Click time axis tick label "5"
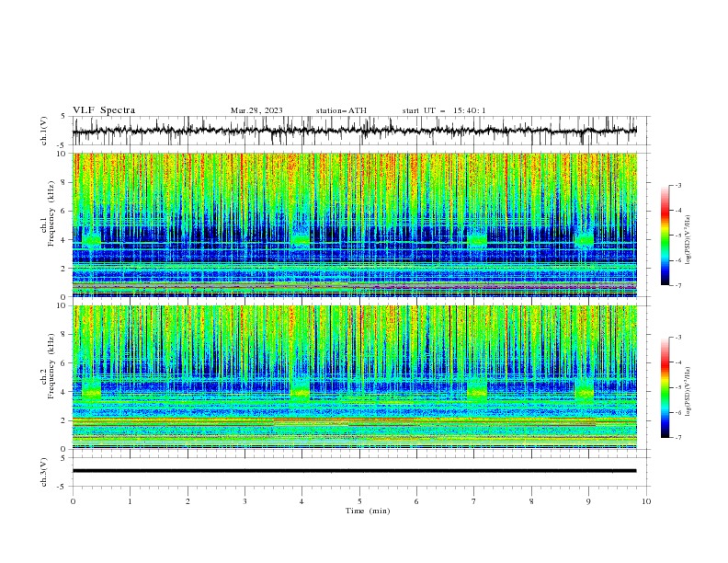The width and height of the screenshot is (728, 563). click(x=359, y=501)
